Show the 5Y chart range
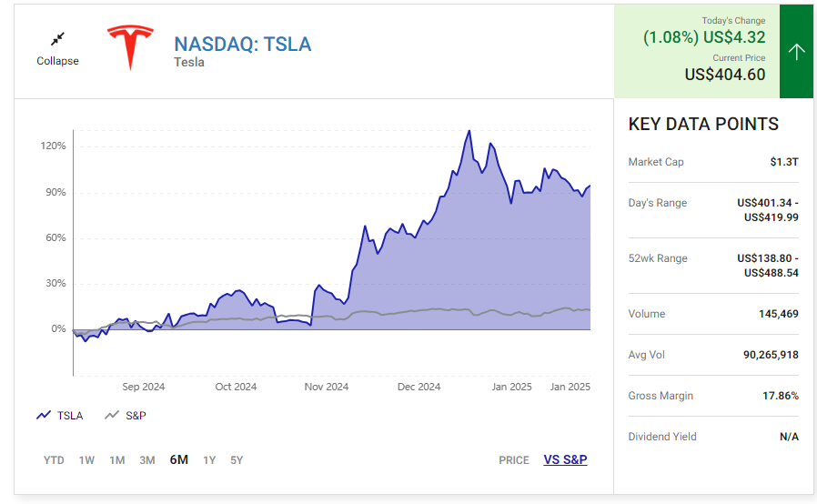The width and height of the screenshot is (817, 504). (237, 460)
